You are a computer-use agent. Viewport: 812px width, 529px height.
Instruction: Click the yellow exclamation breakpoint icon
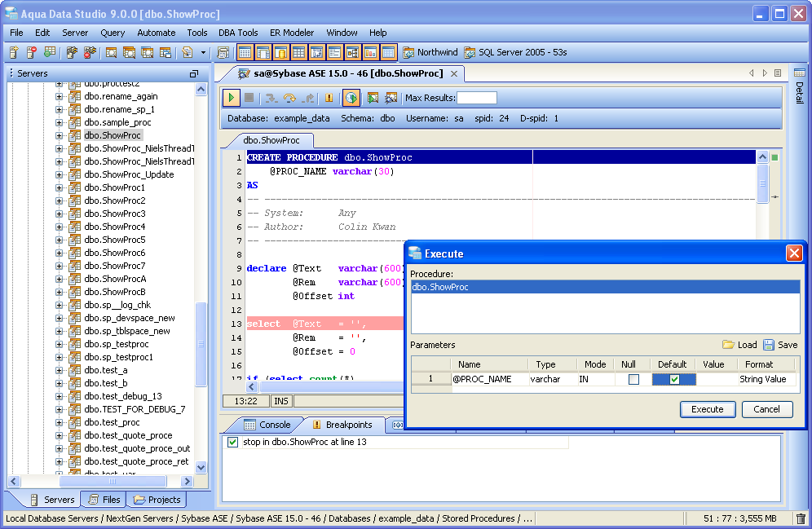click(329, 98)
